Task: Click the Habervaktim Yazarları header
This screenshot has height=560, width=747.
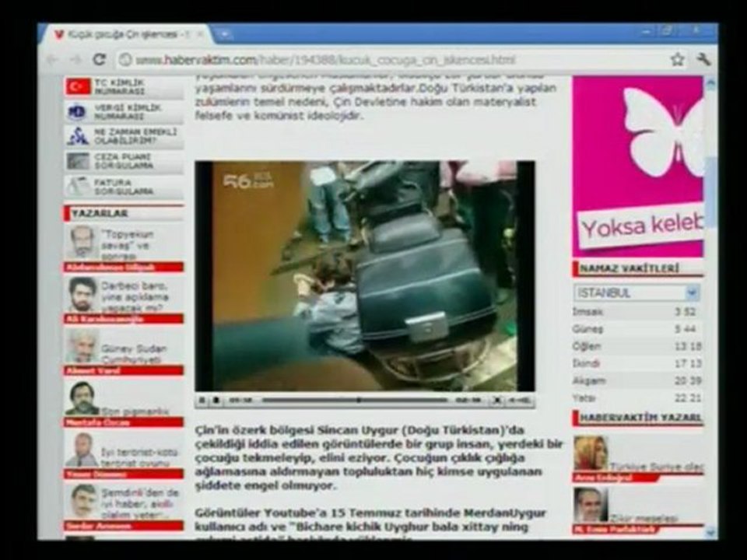Action: (x=638, y=418)
